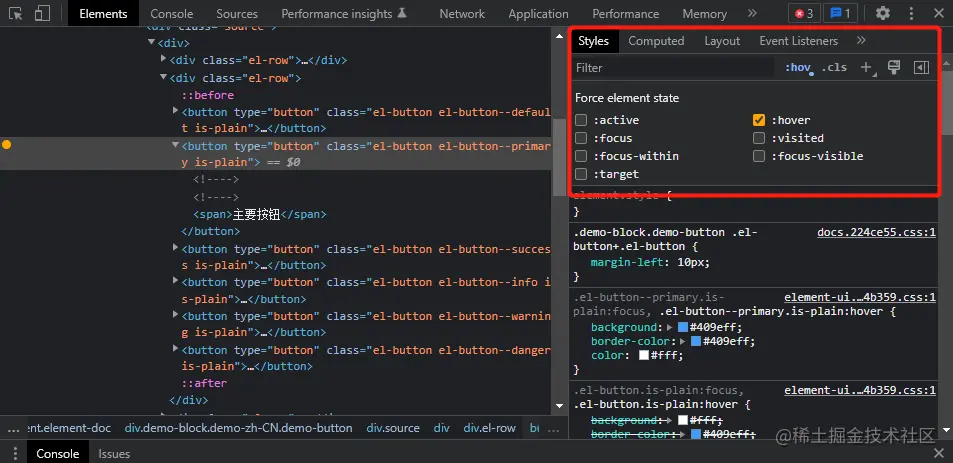Open the console drawer three-dot menu
The image size is (953, 463).
pyautogui.click(x=16, y=454)
